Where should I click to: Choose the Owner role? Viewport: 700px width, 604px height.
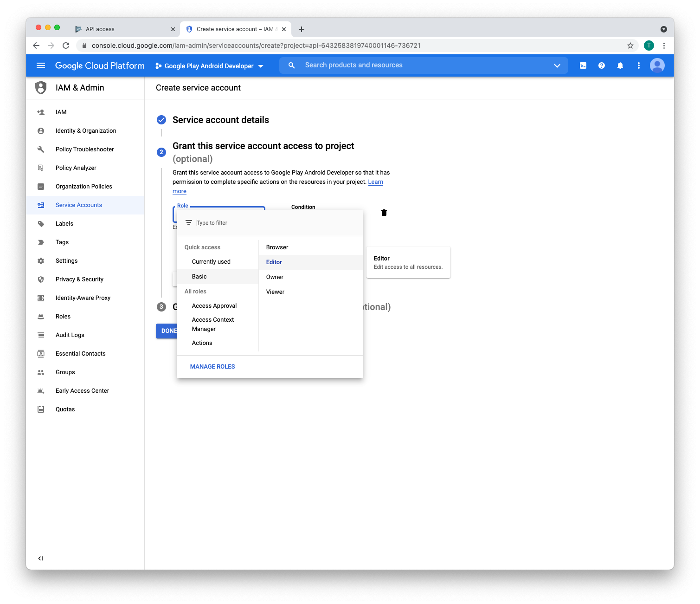coord(311,277)
